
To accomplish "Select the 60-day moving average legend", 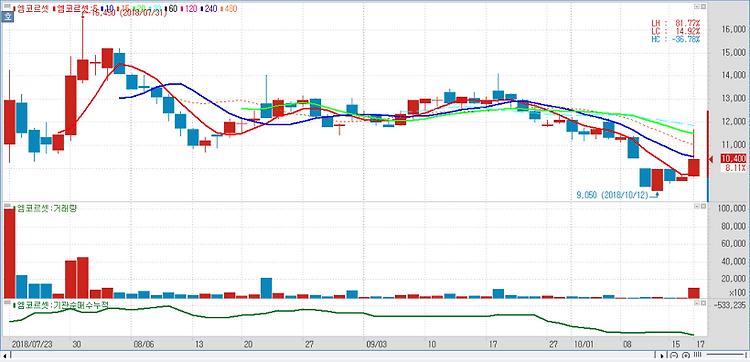I will (x=171, y=9).
